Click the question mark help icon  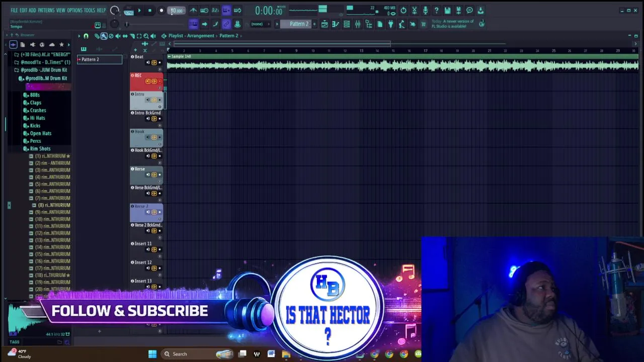(x=436, y=10)
